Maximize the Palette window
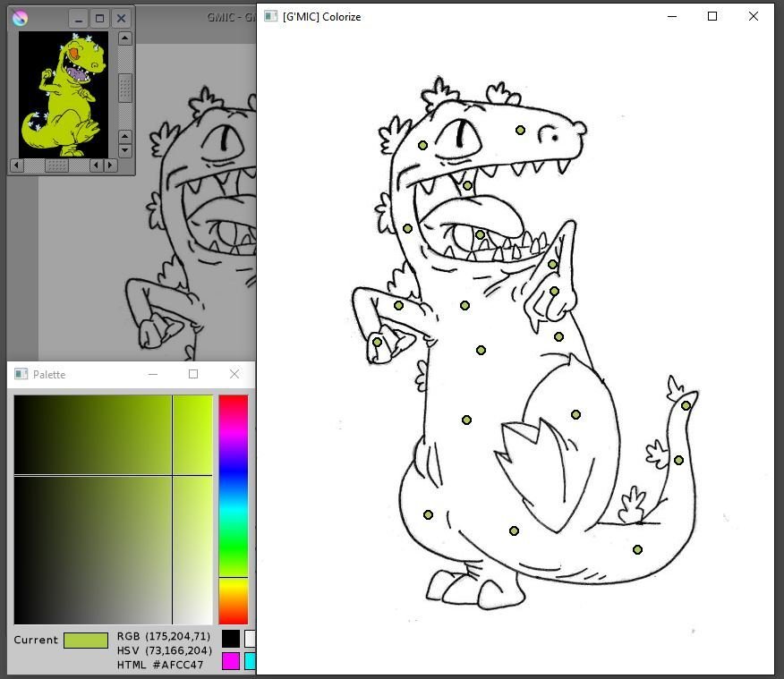 pos(193,374)
